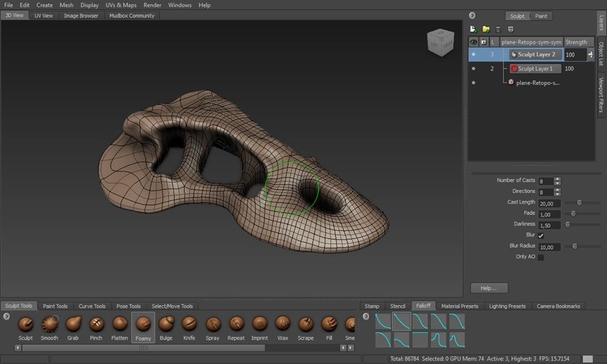This screenshot has width=607, height=364.
Task: Decrease Number of Casts with down arrow
Action: (557, 183)
